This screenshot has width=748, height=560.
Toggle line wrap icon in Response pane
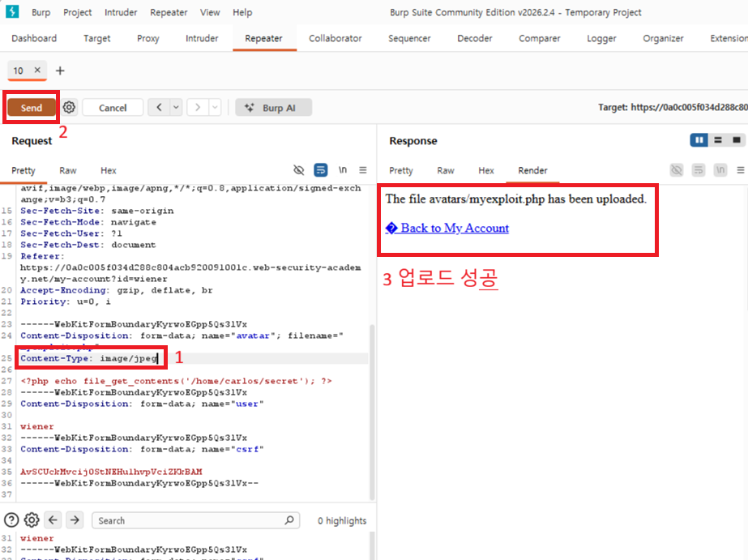click(x=699, y=170)
